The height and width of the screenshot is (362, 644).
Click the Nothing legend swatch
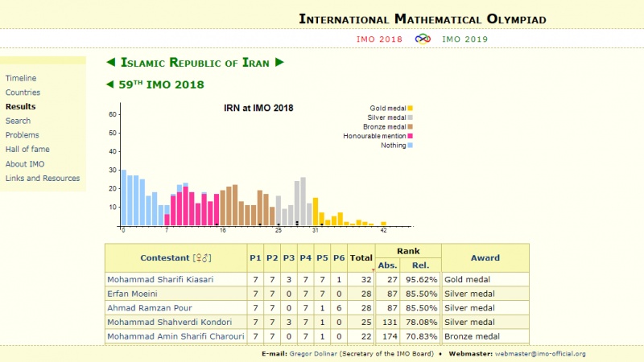click(410, 146)
